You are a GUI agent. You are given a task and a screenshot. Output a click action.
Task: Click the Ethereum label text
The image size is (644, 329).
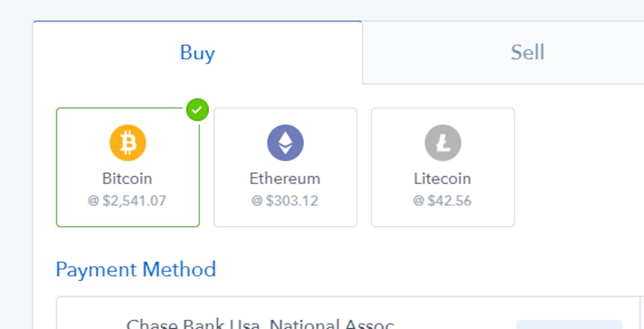coord(285,178)
